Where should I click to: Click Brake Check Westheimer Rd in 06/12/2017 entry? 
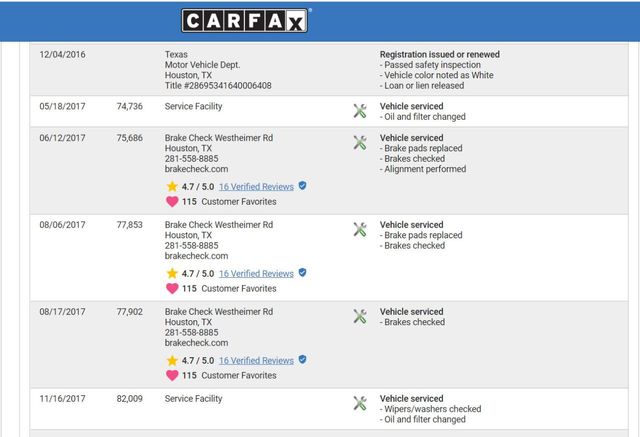pos(218,138)
